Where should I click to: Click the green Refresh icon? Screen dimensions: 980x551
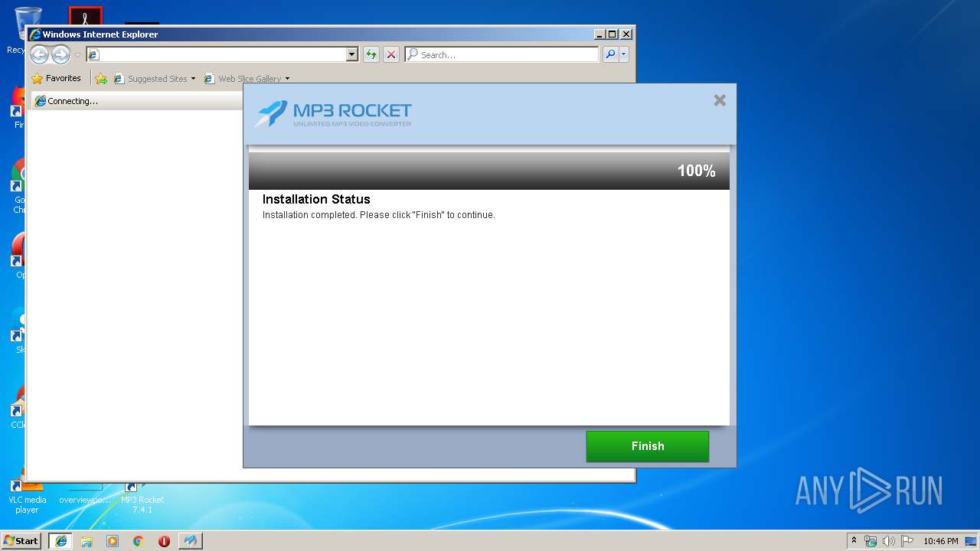click(371, 54)
